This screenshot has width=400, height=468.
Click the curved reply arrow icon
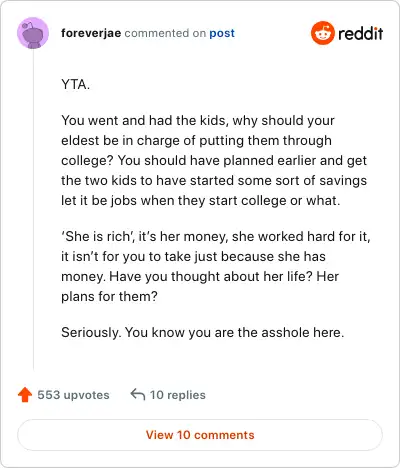tap(138, 394)
